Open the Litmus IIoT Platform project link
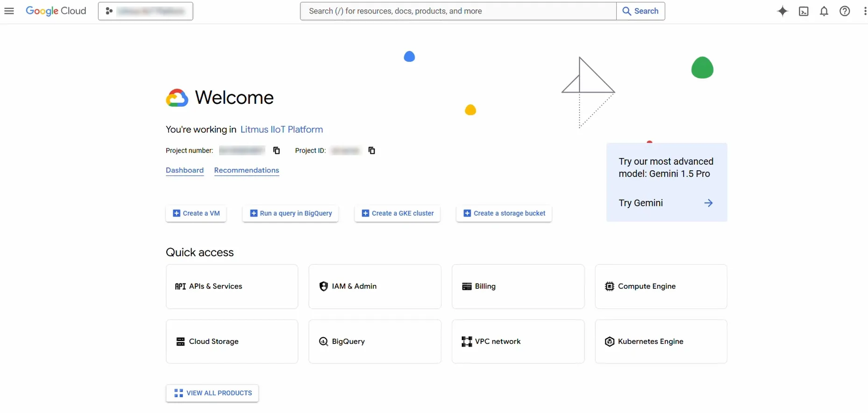The width and height of the screenshot is (868, 413). coord(282,130)
